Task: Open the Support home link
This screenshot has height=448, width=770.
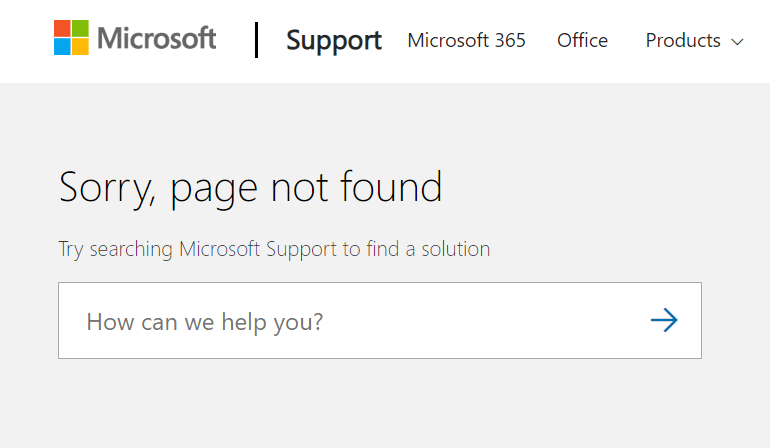Action: pos(333,40)
